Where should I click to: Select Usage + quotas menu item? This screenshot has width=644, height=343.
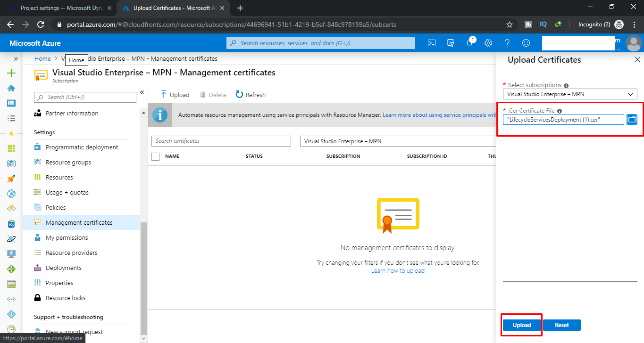pyautogui.click(x=67, y=193)
